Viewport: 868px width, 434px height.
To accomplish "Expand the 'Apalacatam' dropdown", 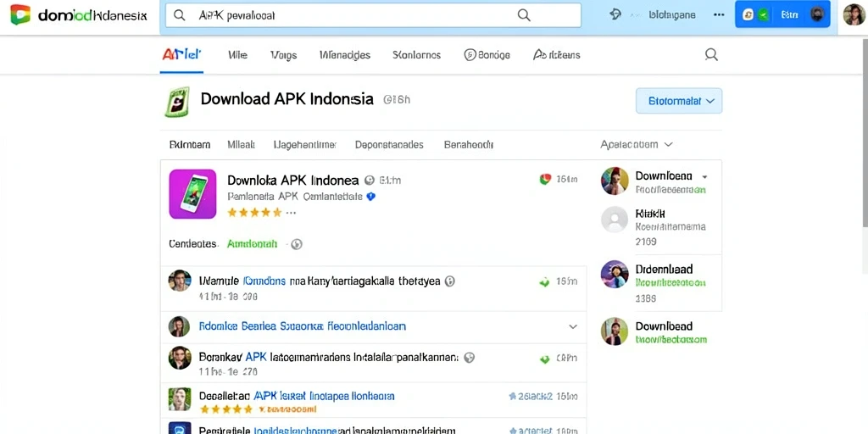I will [637, 144].
